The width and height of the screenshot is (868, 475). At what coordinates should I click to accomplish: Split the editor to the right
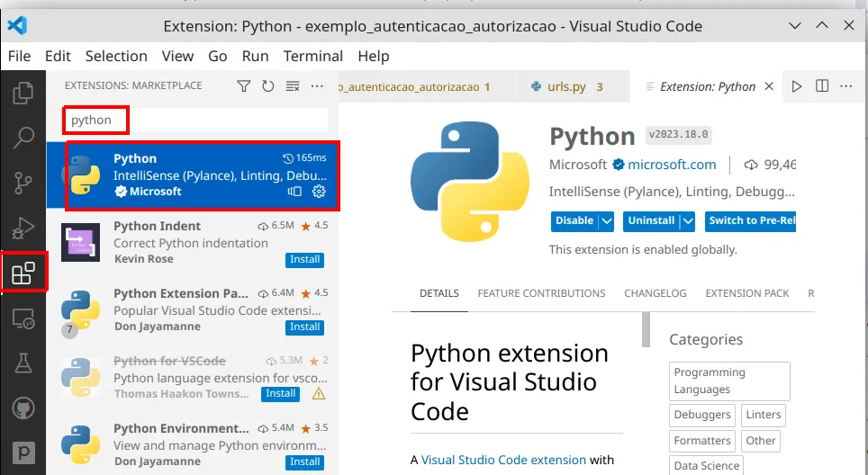click(822, 86)
